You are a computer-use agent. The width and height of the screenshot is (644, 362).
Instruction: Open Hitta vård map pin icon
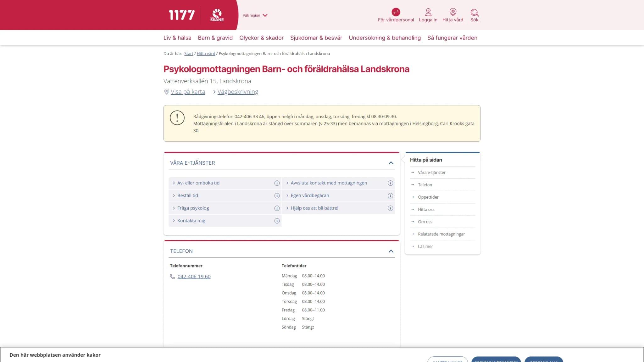click(x=453, y=12)
